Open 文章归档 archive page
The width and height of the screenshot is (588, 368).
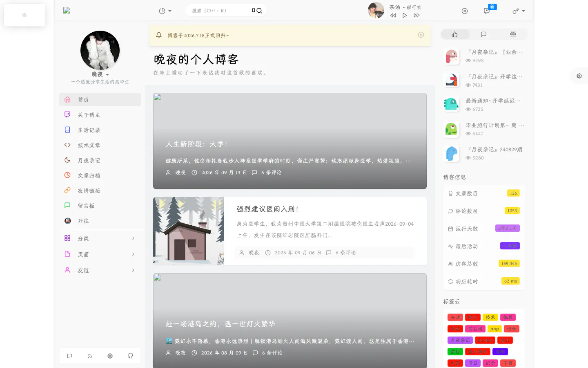click(x=100, y=175)
